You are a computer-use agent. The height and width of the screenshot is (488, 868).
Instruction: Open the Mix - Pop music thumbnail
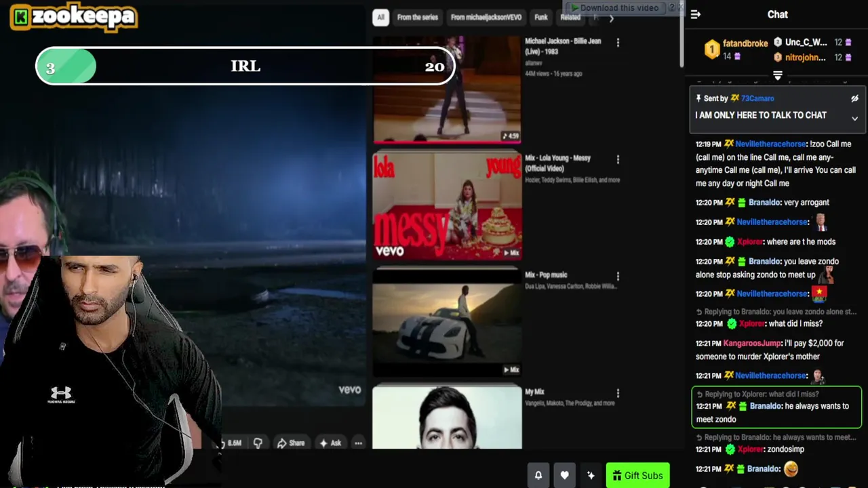point(447,323)
